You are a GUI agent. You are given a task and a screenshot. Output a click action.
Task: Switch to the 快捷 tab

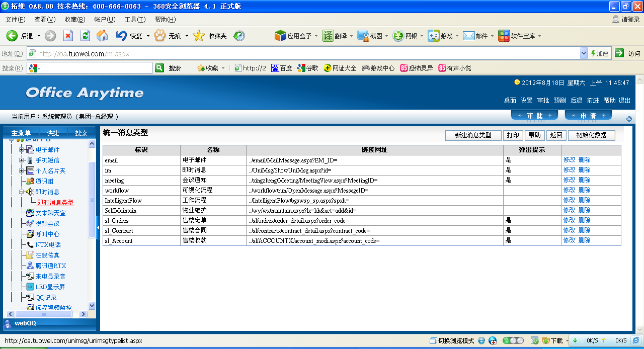(x=53, y=133)
